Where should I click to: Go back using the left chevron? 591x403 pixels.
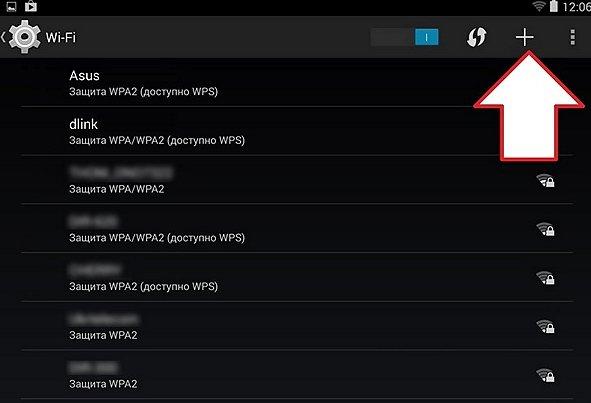(3, 37)
